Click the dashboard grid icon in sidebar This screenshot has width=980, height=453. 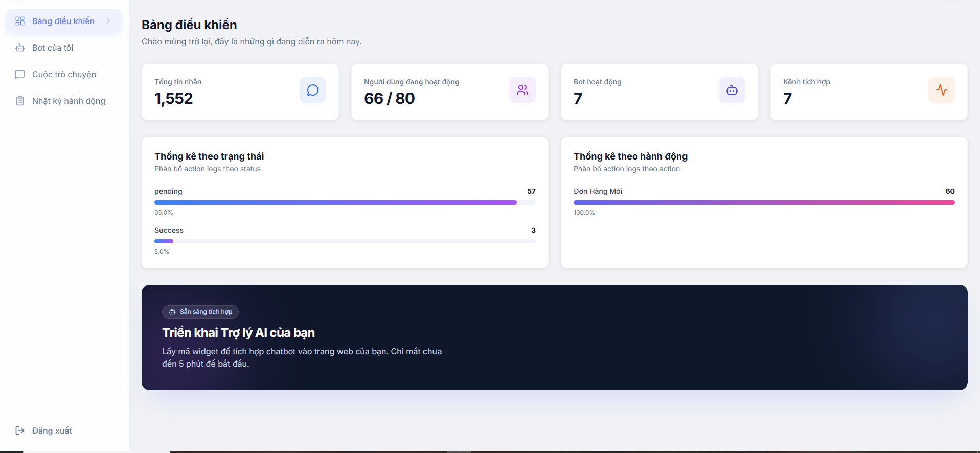click(20, 21)
